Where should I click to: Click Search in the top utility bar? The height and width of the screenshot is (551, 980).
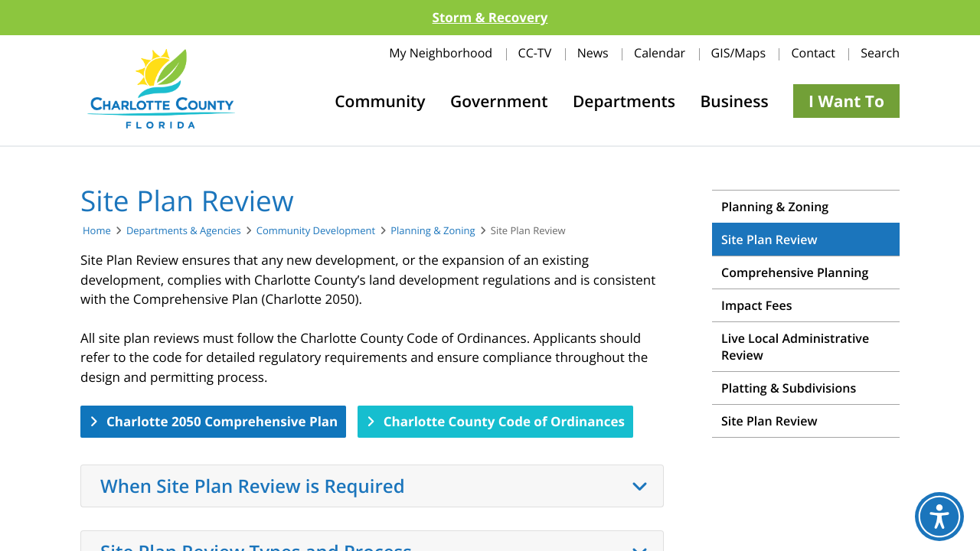pos(879,53)
